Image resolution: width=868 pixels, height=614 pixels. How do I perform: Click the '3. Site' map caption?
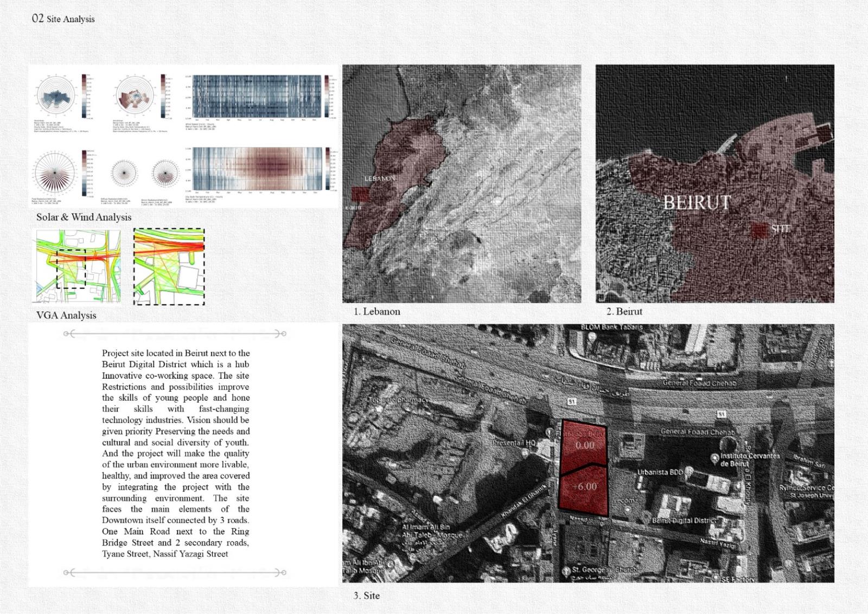click(x=367, y=596)
